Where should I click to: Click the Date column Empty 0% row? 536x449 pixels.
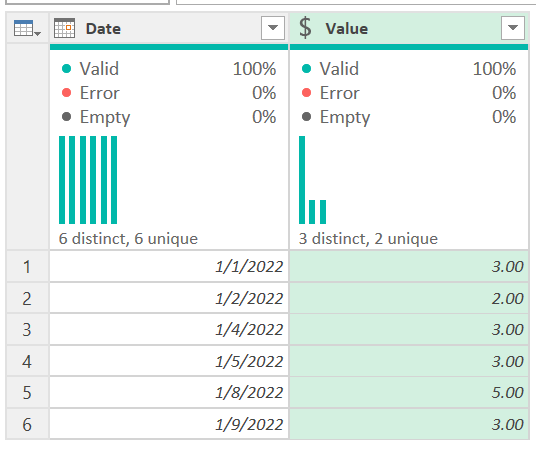coord(169,117)
